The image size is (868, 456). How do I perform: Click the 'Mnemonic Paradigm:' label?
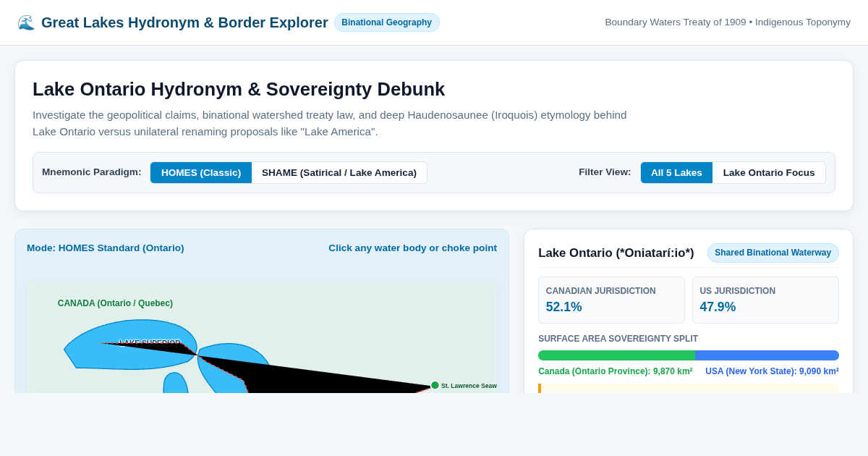92,172
